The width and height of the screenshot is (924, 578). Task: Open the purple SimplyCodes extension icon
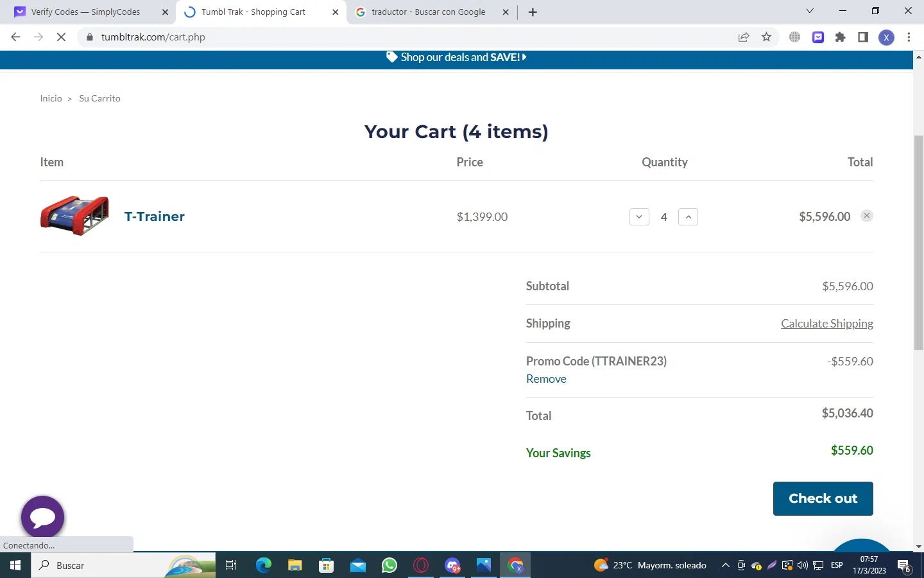(x=818, y=37)
